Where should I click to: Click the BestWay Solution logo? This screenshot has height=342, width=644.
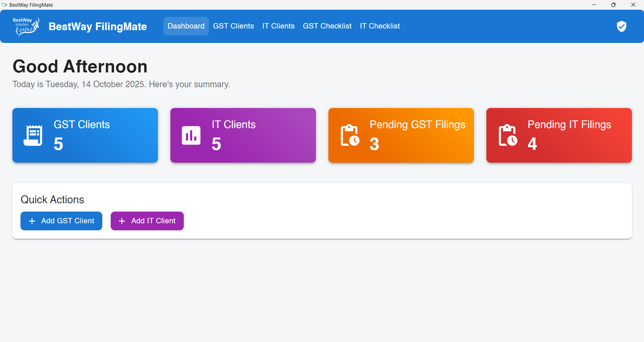coord(26,26)
